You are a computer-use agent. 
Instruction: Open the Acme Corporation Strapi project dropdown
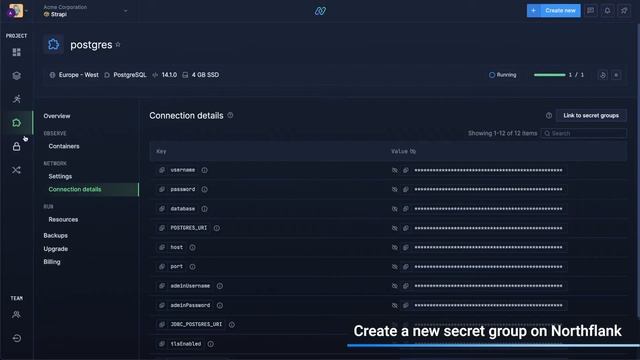[x=85, y=11]
